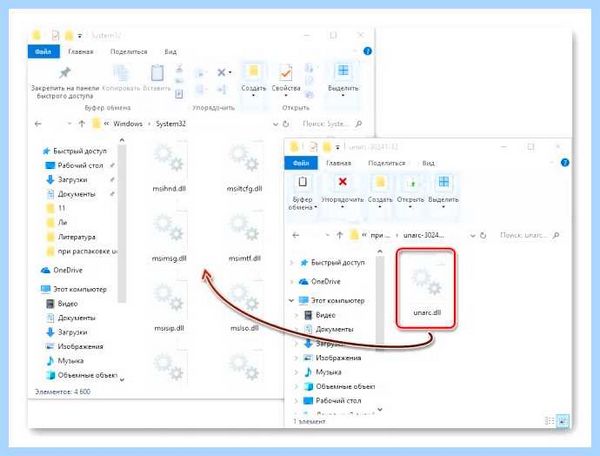Image resolution: width=600 pixels, height=456 pixels.
Task: Click the Вставить clipboard icon in System32 ribbon
Action: click(157, 73)
